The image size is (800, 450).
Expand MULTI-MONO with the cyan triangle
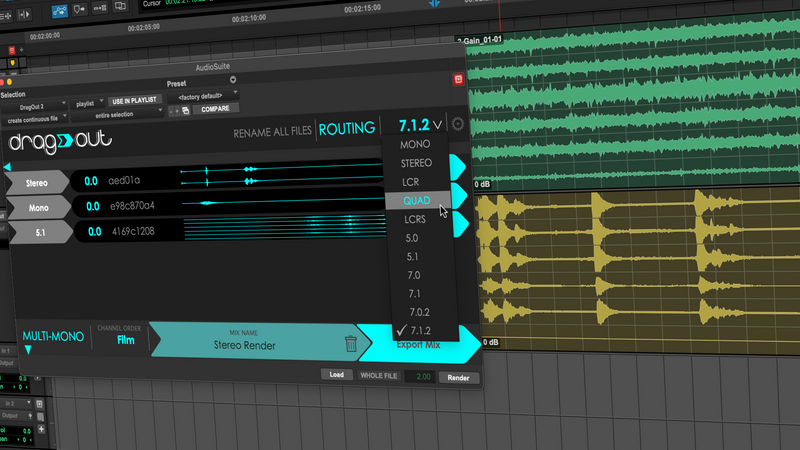pyautogui.click(x=28, y=350)
